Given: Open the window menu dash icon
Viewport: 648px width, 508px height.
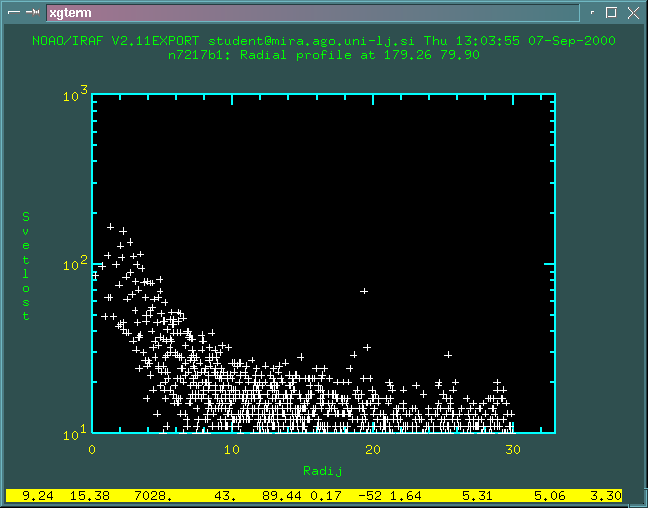Looking at the screenshot, I should click(14, 12).
